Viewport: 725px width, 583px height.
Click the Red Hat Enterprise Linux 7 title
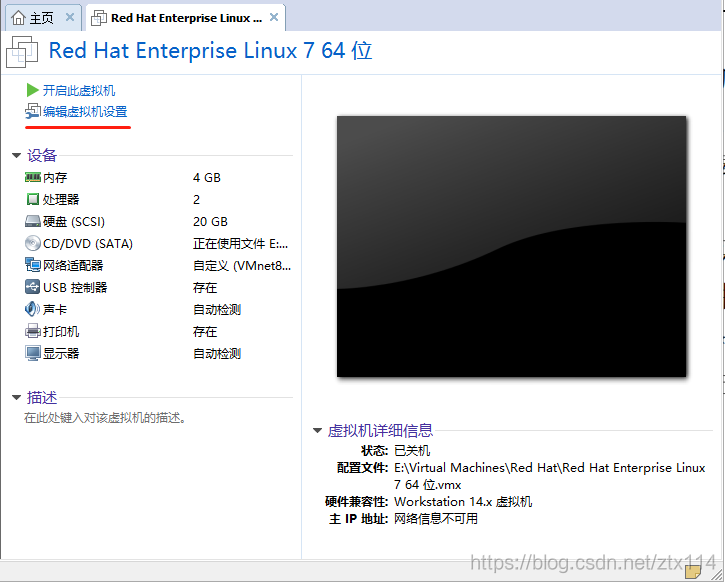point(210,50)
